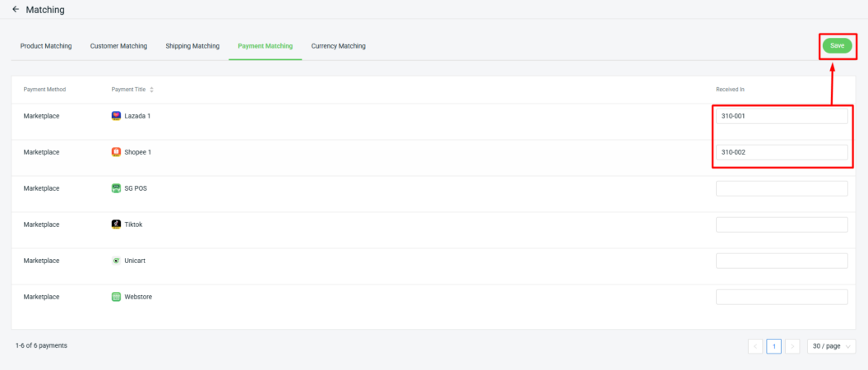Click Received In field for Lazada 1
Viewport: 868px width, 370px height.
click(x=781, y=116)
